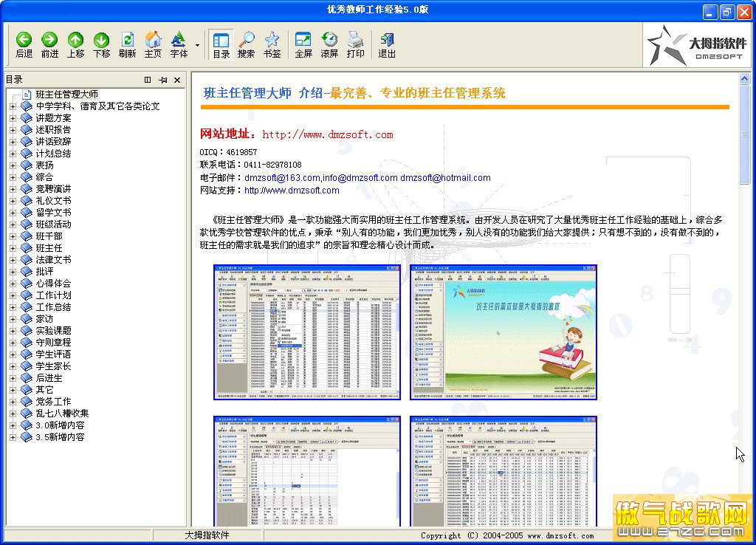Go to 主页 home page icon

click(x=153, y=45)
